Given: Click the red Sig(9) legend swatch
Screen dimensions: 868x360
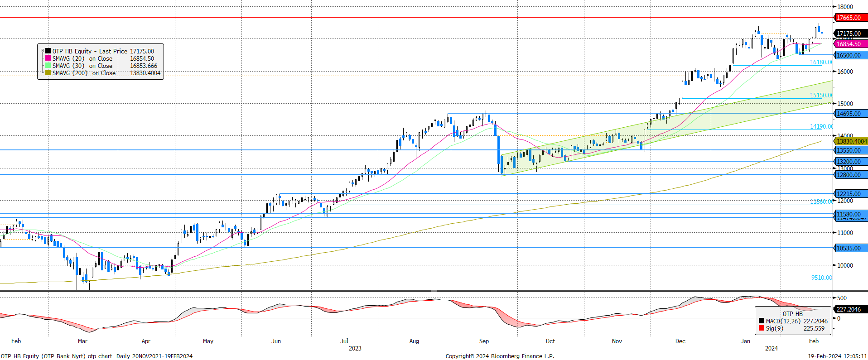Looking at the screenshot, I should click(x=762, y=328).
